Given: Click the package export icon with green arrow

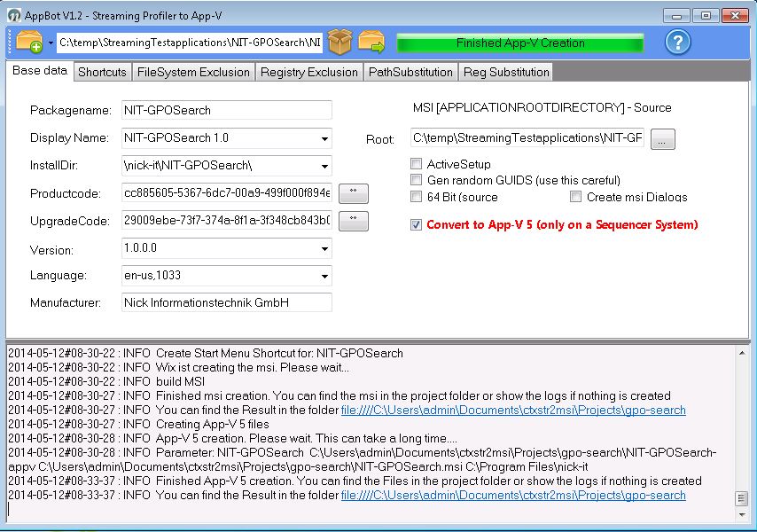Looking at the screenshot, I should 371,42.
